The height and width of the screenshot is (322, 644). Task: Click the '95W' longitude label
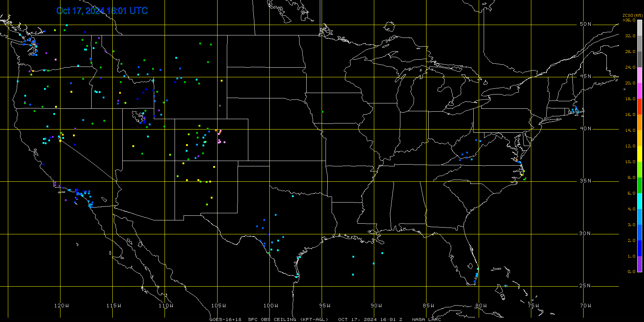pos(325,306)
